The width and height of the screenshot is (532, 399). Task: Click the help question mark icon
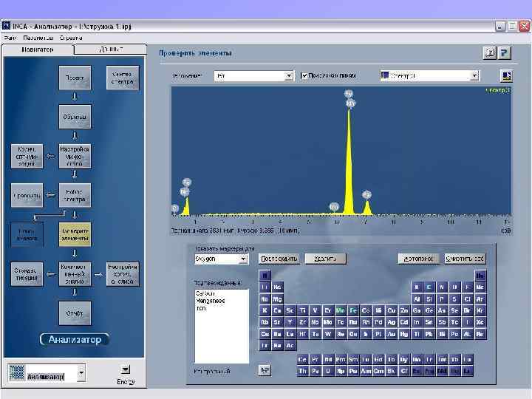[x=505, y=53]
